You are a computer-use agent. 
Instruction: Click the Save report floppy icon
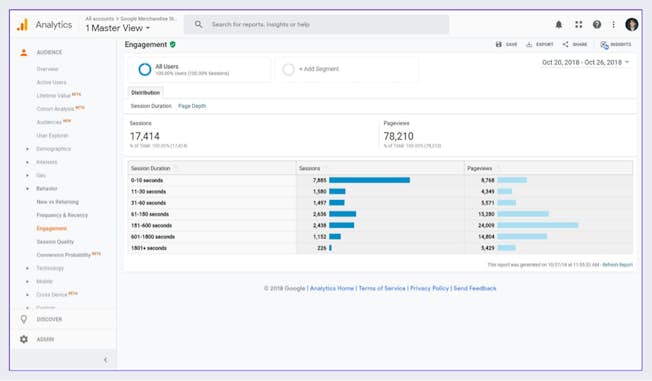click(x=498, y=44)
